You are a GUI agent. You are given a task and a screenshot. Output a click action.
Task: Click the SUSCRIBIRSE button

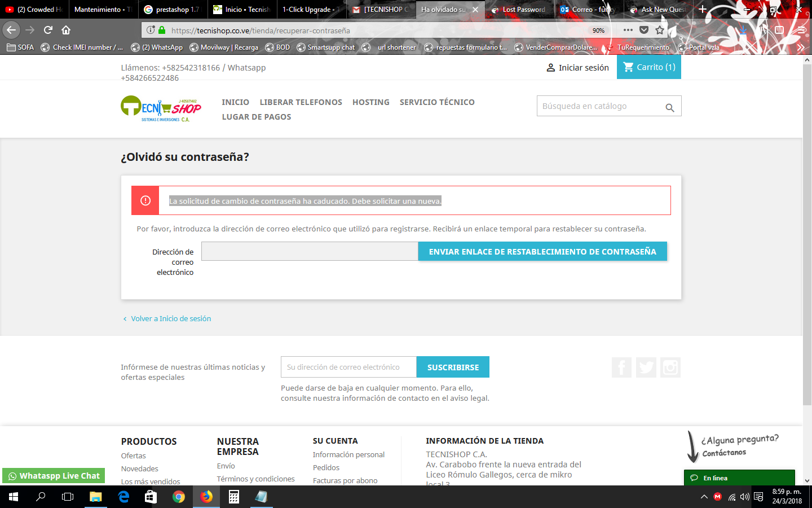[453, 367]
